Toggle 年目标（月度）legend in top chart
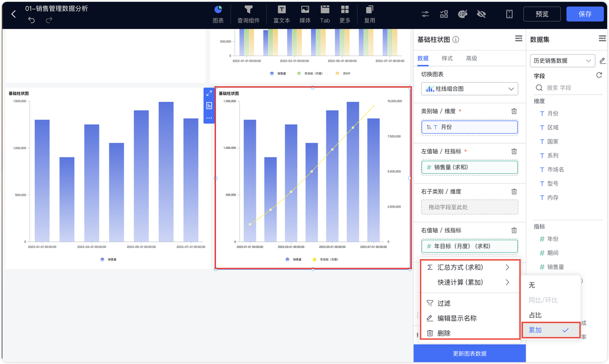Screen dimensions: 609x364 coord(310,74)
